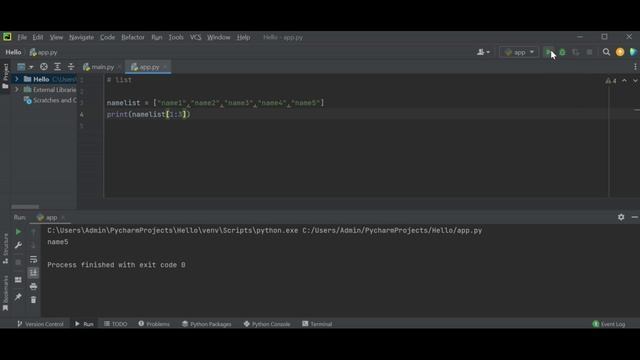Toggle the Structure side panel
The image size is (640, 360).
coord(5,248)
